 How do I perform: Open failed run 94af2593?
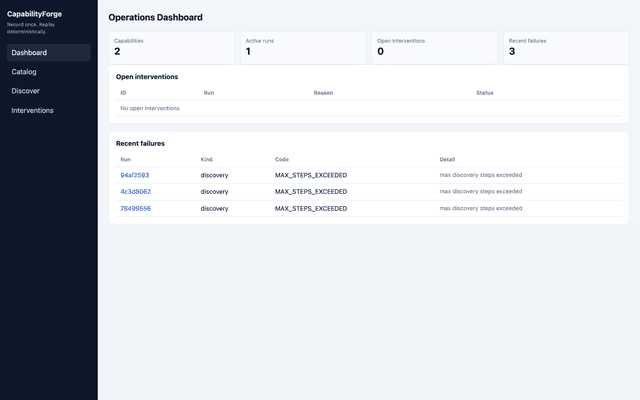(135, 175)
